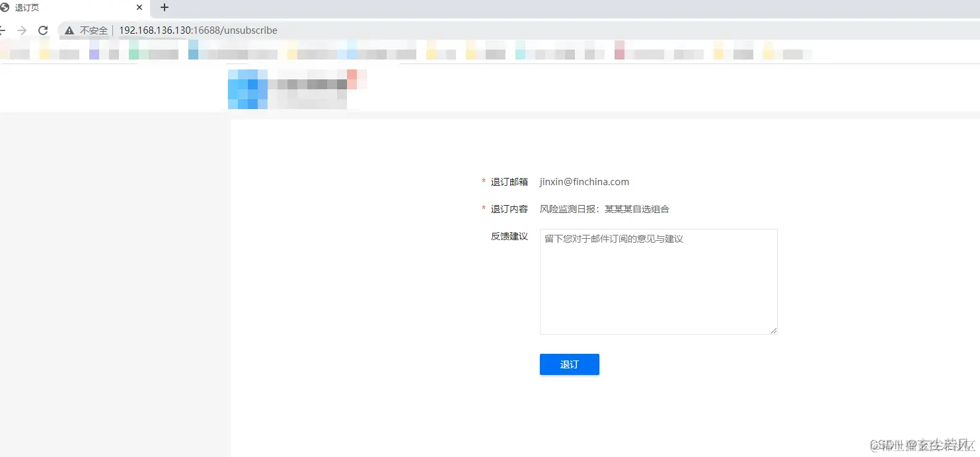Click the forward navigation arrow
Screen dimensions: 980x457
point(22,30)
